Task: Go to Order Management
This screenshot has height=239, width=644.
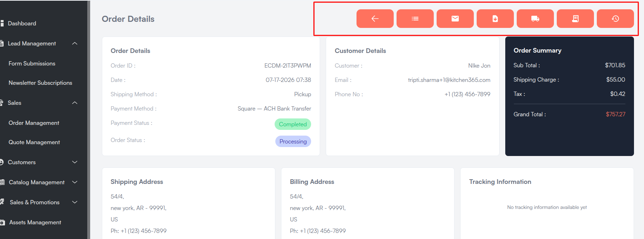Action: coord(34,123)
